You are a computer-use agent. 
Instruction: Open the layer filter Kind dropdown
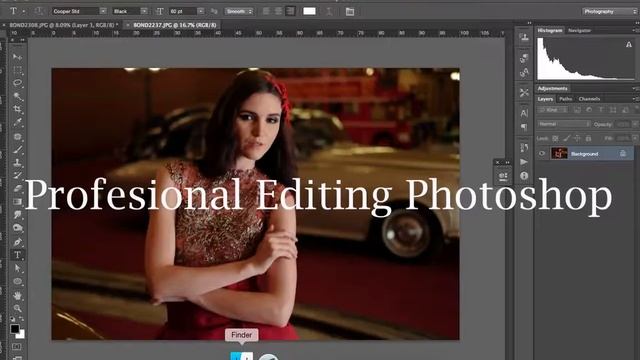pyautogui.click(x=553, y=110)
